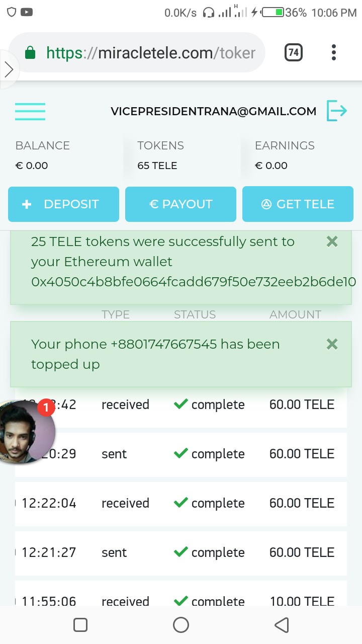This screenshot has height=644, width=362.
Task: Open the floating chat head bubble
Action: pos(27,432)
